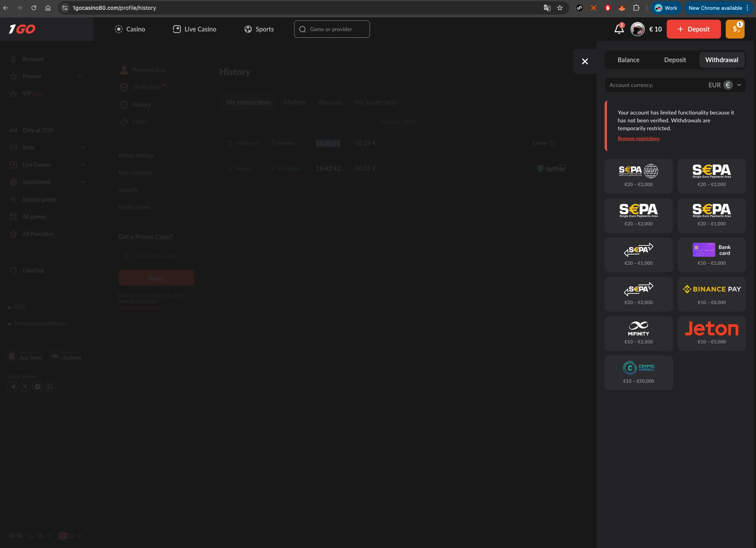
Task: Open the Google Translate icon in address bar
Action: point(547,8)
